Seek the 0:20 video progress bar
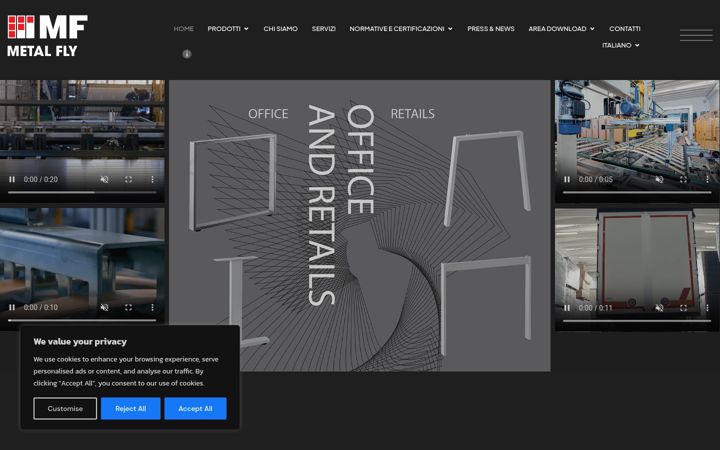This screenshot has width=720, height=450. (x=82, y=192)
